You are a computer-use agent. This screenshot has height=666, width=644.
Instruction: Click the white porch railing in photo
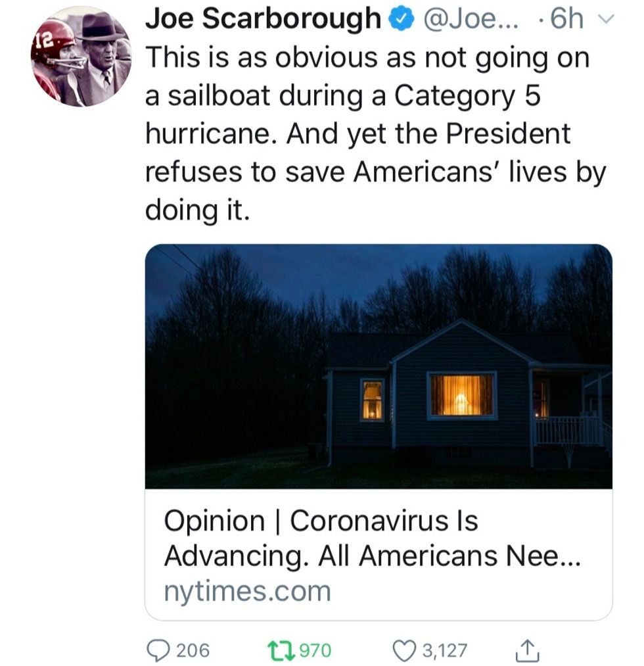568,432
